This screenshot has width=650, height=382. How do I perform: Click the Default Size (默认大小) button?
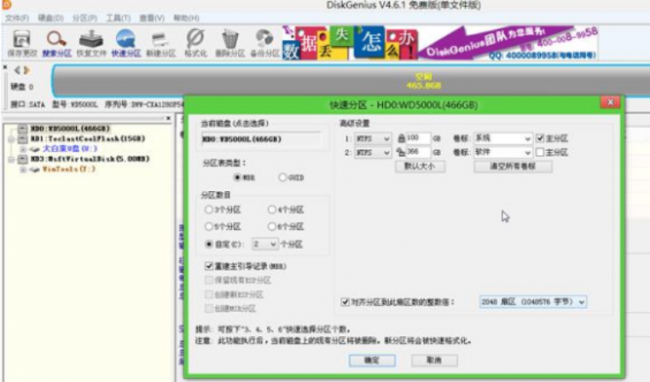(420, 167)
